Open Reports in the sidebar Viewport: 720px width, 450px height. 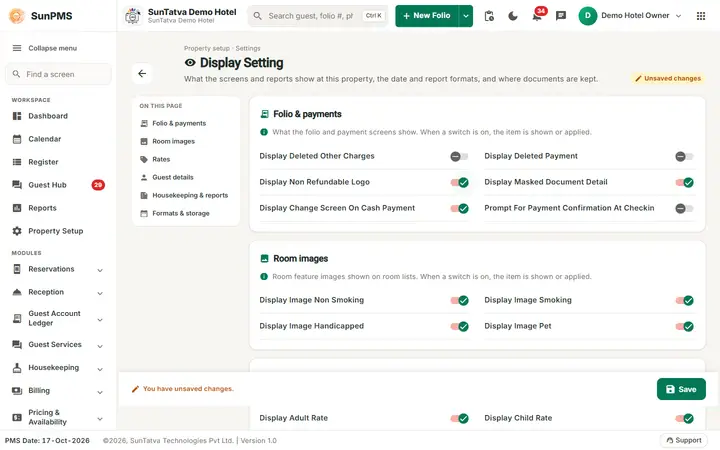pos(58,208)
